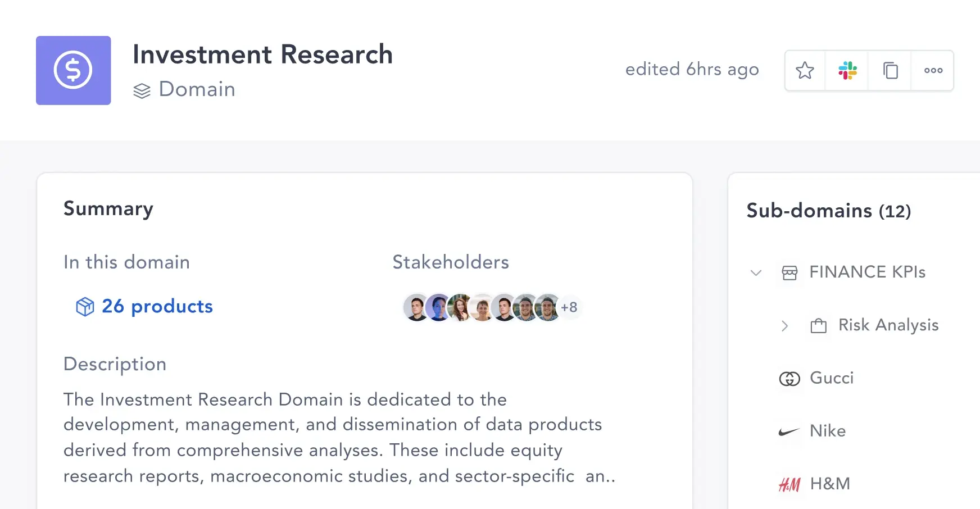
Task: Star this domain as favorite
Action: [x=805, y=71]
